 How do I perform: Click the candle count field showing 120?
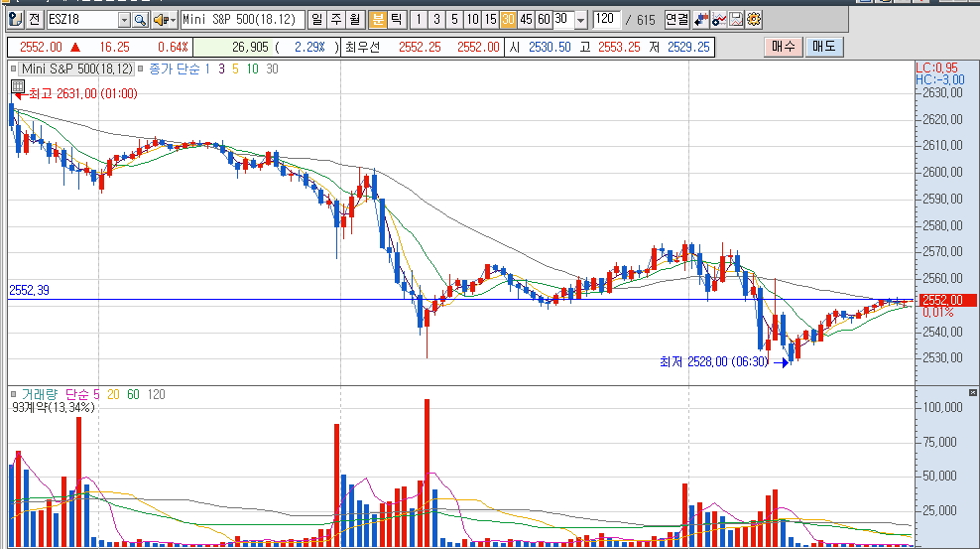(x=604, y=19)
